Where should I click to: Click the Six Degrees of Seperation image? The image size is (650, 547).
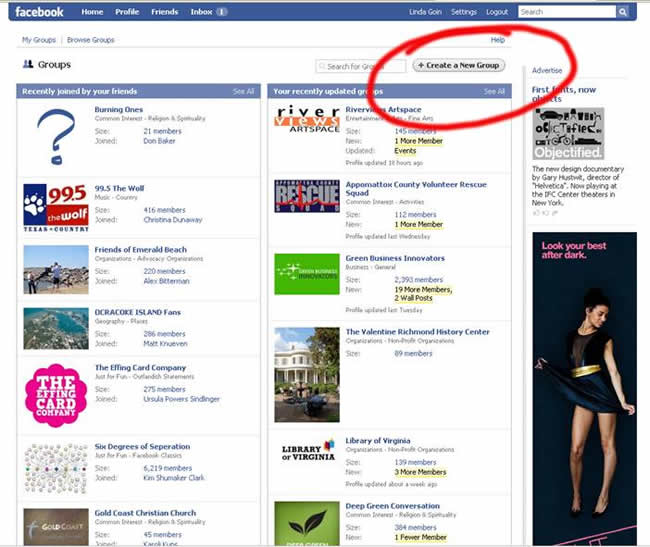(x=56, y=468)
